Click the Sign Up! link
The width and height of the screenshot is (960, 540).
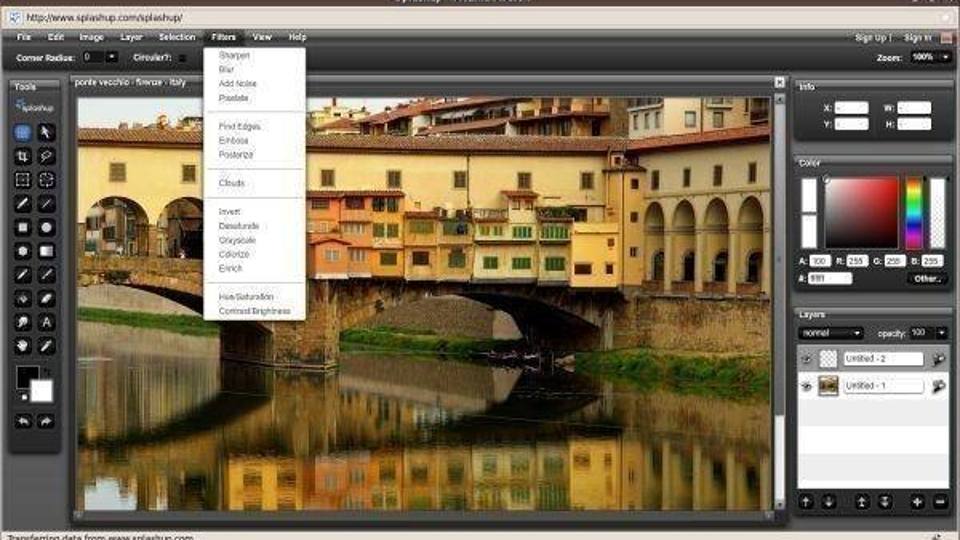873,38
